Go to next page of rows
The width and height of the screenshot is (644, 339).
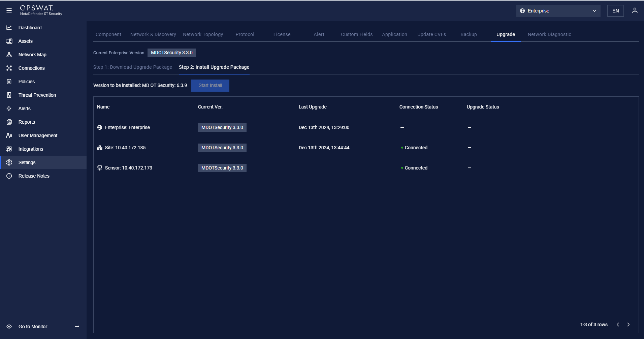click(x=628, y=325)
